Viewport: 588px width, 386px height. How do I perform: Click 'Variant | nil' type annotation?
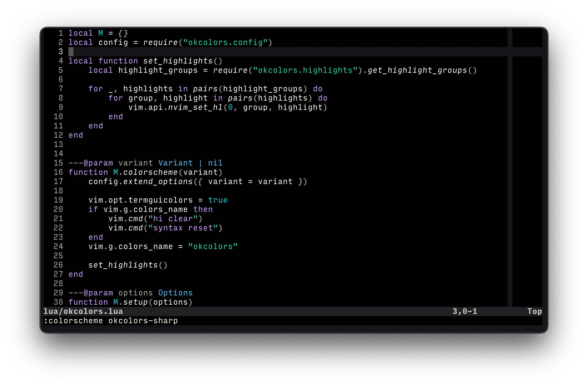190,163
